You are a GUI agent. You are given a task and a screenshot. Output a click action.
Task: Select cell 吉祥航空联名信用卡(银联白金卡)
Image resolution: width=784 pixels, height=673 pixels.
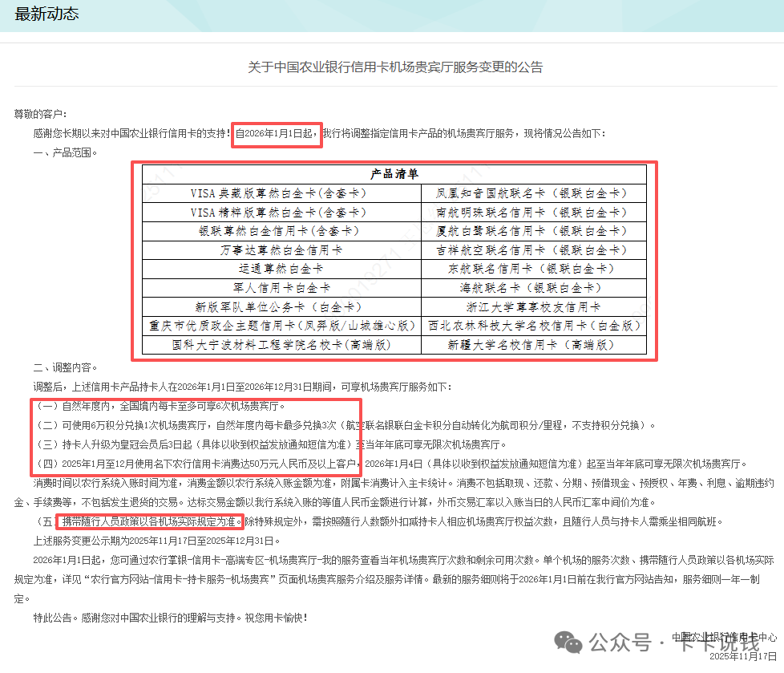(x=534, y=250)
